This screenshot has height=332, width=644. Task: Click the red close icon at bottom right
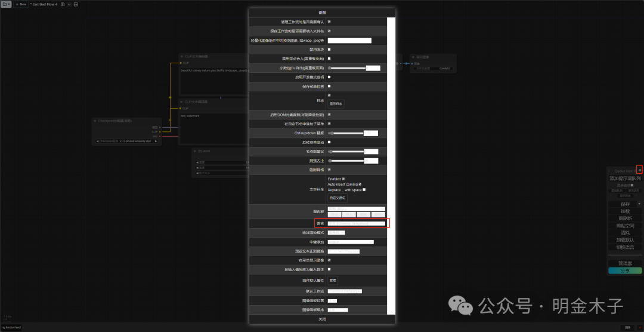(x=639, y=327)
